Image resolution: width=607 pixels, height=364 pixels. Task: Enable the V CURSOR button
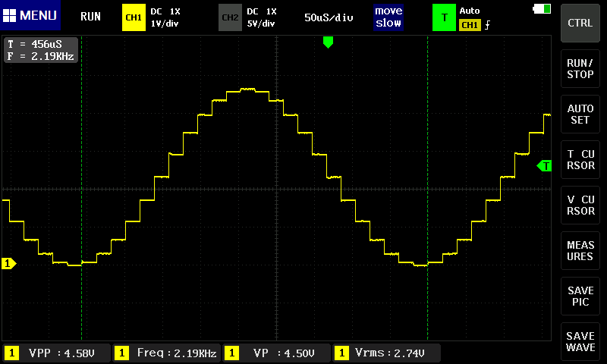pos(580,205)
